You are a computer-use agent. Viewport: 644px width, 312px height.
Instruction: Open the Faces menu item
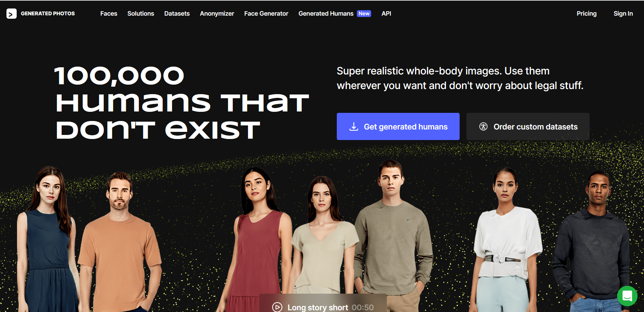pyautogui.click(x=109, y=14)
